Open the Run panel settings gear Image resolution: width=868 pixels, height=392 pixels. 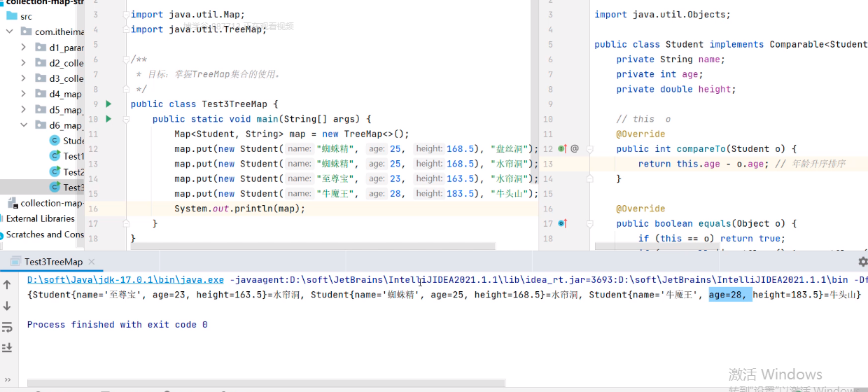[x=862, y=262]
